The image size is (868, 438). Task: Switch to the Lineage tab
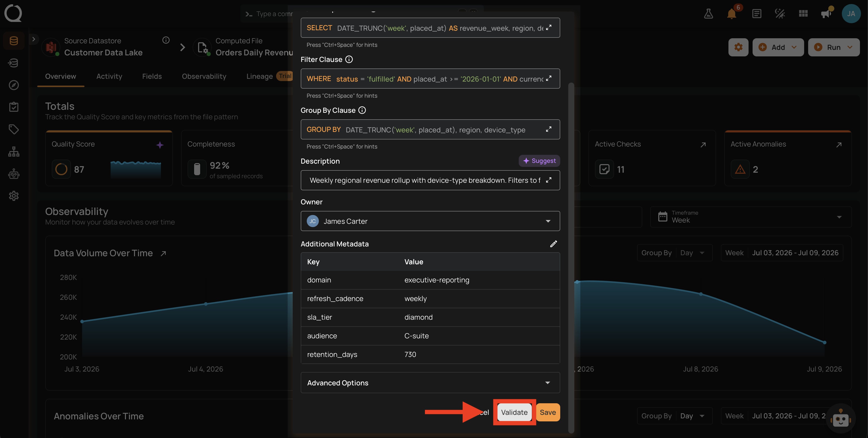pos(259,76)
